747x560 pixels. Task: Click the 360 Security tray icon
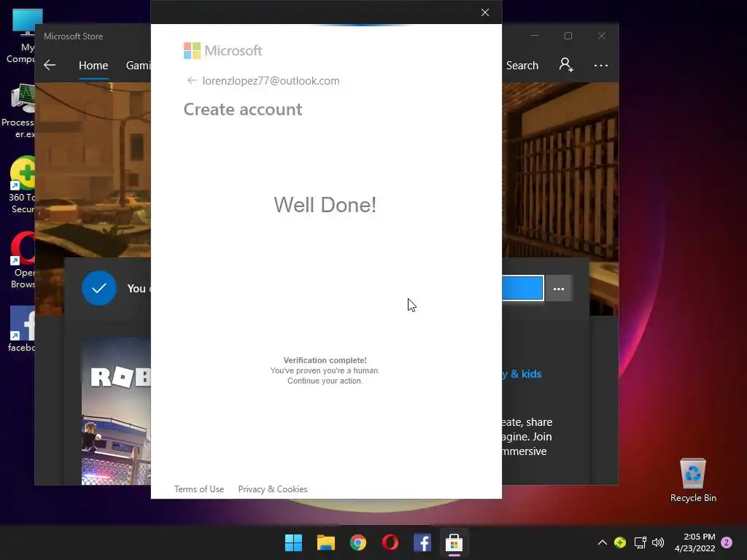click(620, 542)
